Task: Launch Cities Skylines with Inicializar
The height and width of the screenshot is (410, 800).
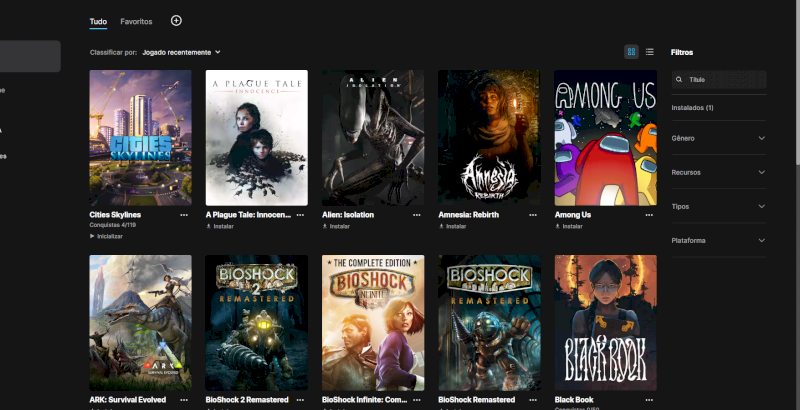Action: pos(106,236)
